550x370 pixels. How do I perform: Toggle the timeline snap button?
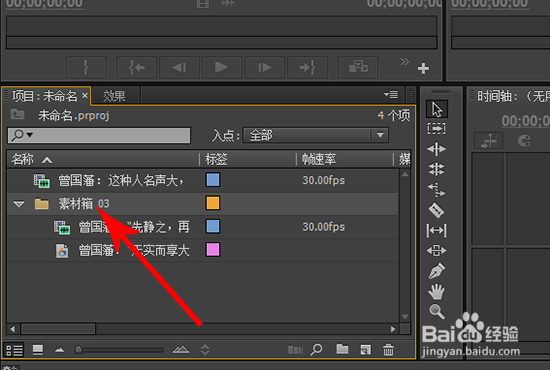(x=524, y=141)
